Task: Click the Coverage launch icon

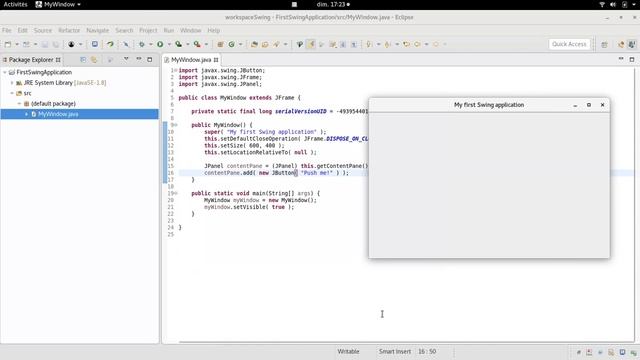Action: point(179,44)
